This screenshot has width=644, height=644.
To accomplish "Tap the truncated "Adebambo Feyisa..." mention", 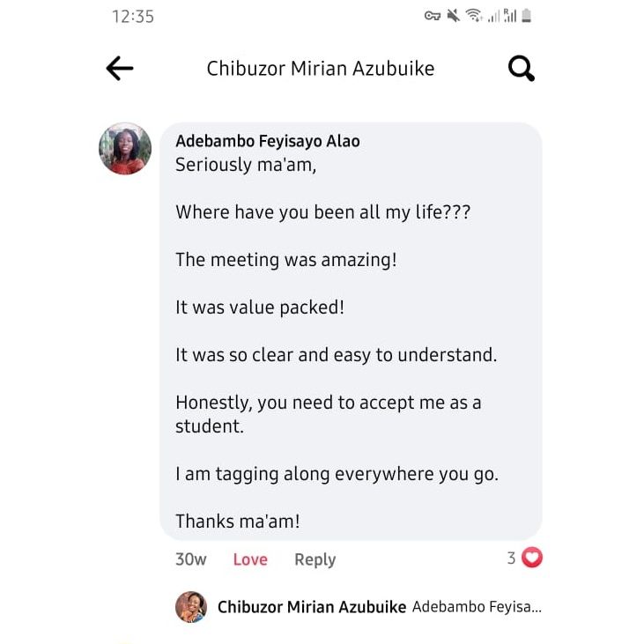I will (477, 607).
